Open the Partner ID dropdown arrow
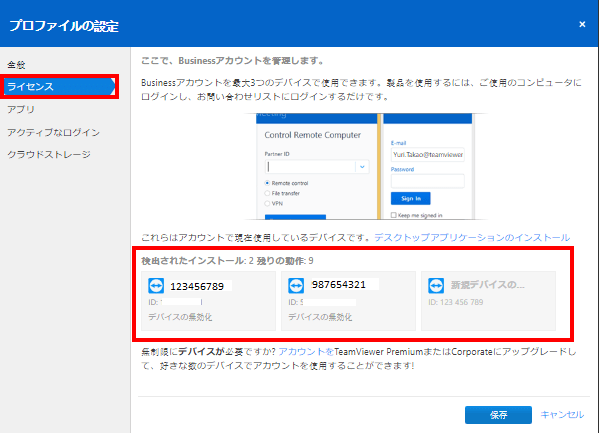This screenshot has width=600, height=433. point(362,167)
